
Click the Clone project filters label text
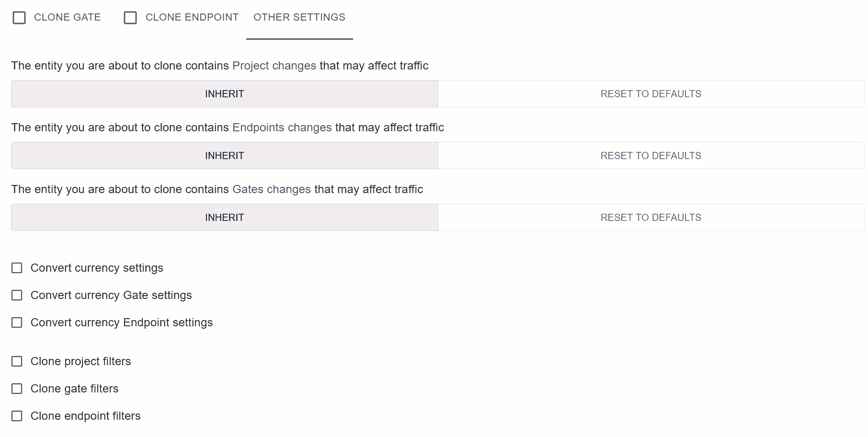coord(80,361)
